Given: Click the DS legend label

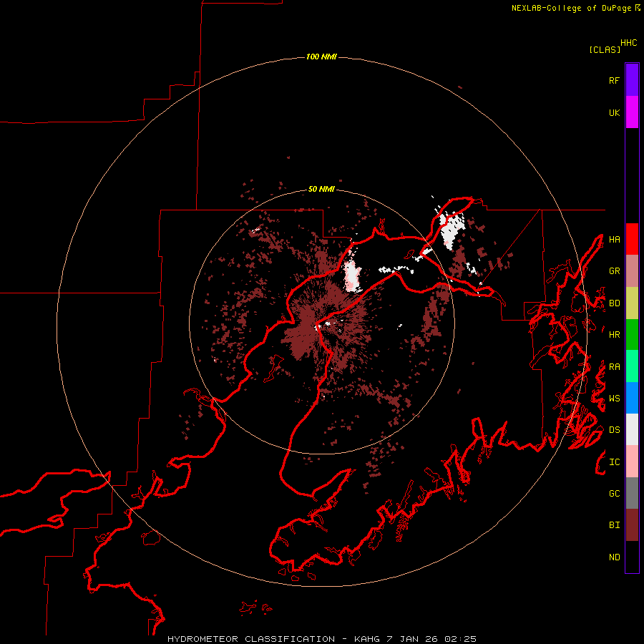Looking at the screenshot, I should [614, 430].
